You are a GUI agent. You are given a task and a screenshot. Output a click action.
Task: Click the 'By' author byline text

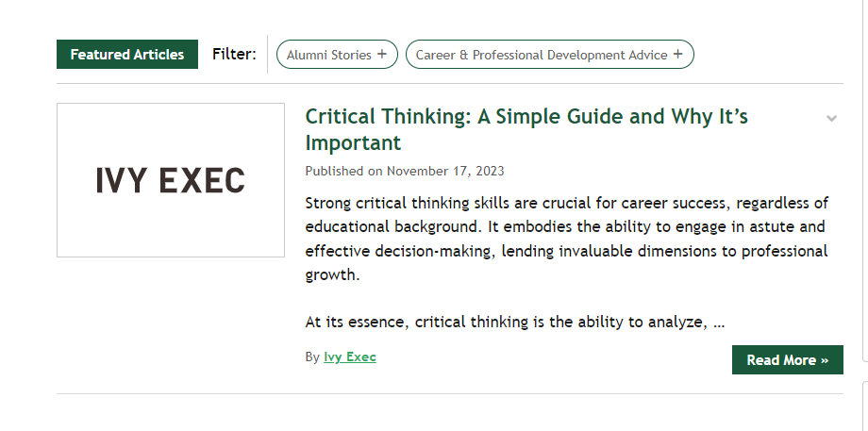click(x=312, y=357)
